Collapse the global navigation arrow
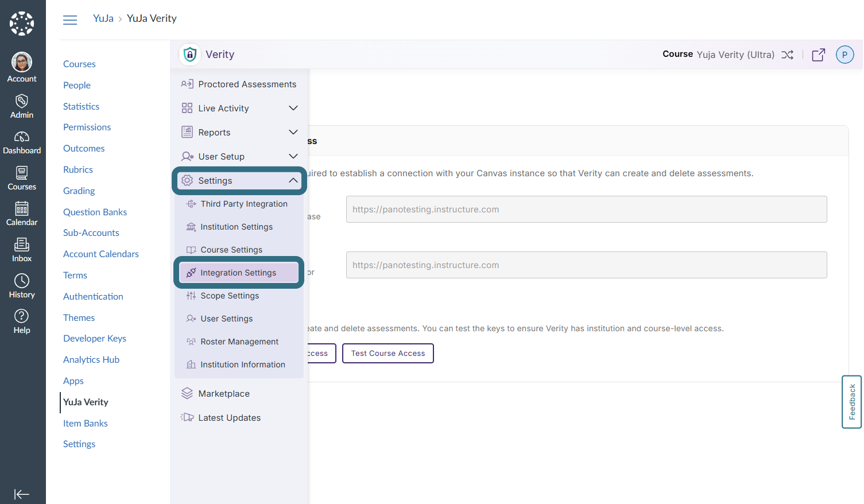 pos(22,494)
